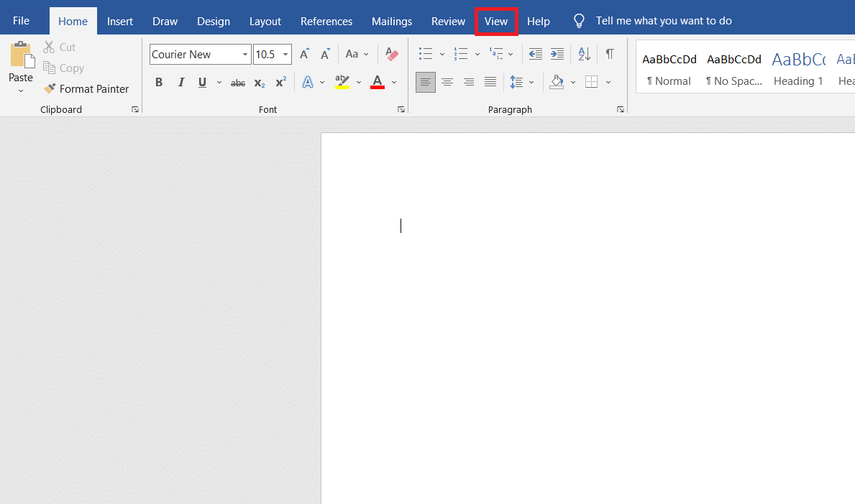855x504 pixels.
Task: Activate the Format Painter brush
Action: [x=86, y=89]
